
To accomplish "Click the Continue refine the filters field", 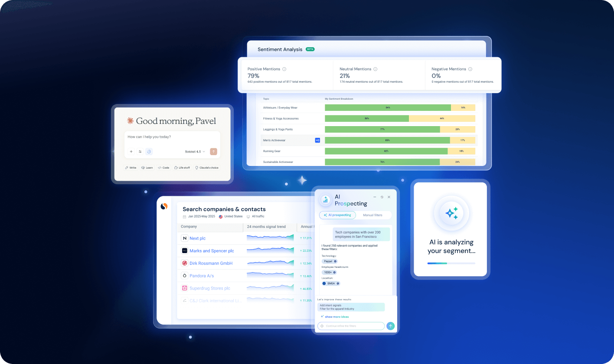I will coord(351,326).
